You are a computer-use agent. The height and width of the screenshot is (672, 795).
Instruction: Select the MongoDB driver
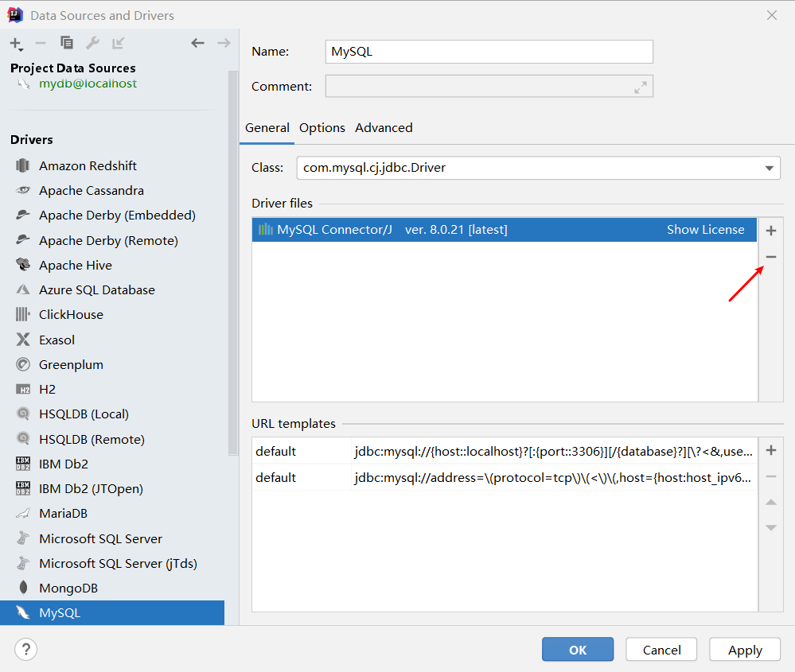coord(112,588)
